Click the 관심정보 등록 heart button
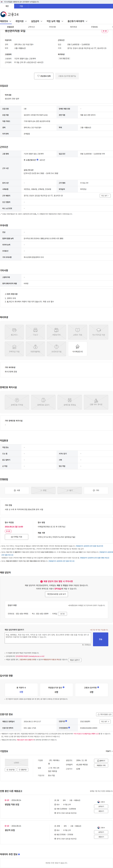Image resolution: width=113 pixels, height=868 pixels. coord(44,76)
